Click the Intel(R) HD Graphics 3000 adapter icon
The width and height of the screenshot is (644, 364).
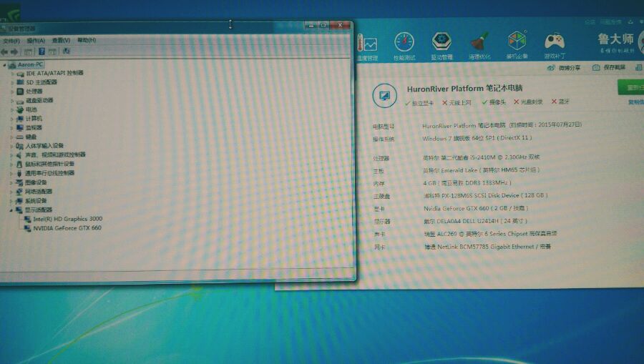click(27, 220)
